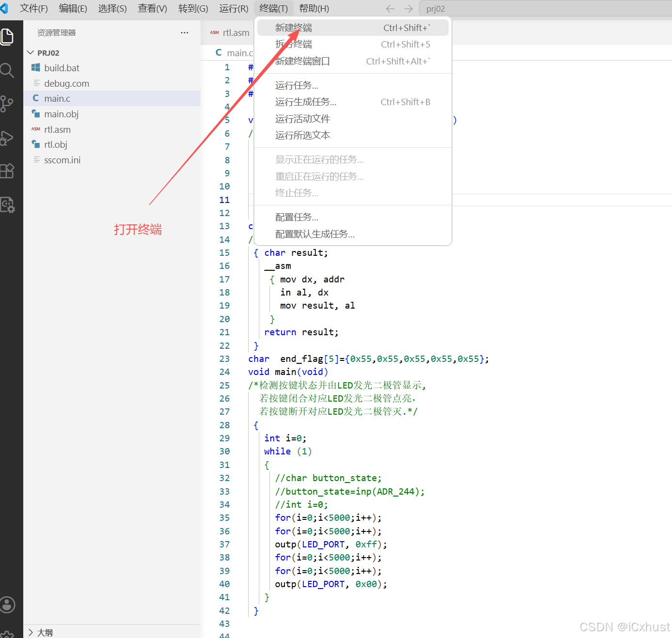Viewport: 672px width, 638px height.
Task: Open debug.com in the explorer
Action: [112, 83]
